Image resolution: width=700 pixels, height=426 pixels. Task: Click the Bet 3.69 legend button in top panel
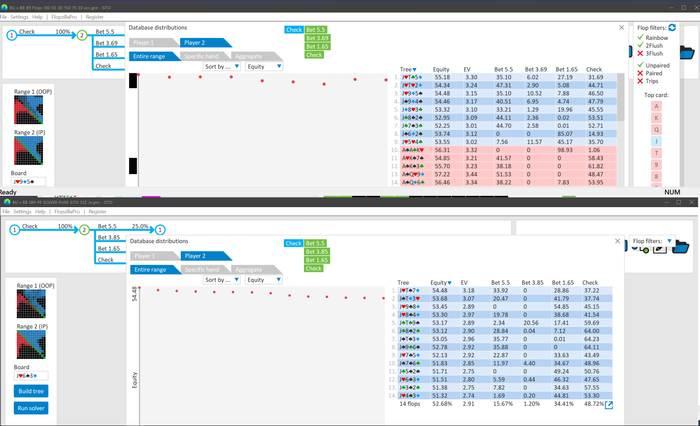[317, 38]
